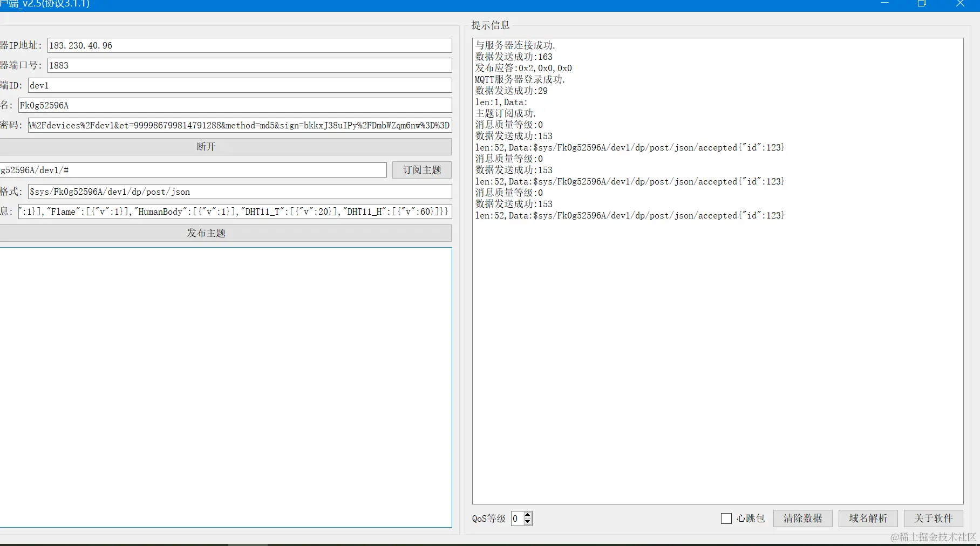Click log line 数据发送成功:29

pos(512,91)
